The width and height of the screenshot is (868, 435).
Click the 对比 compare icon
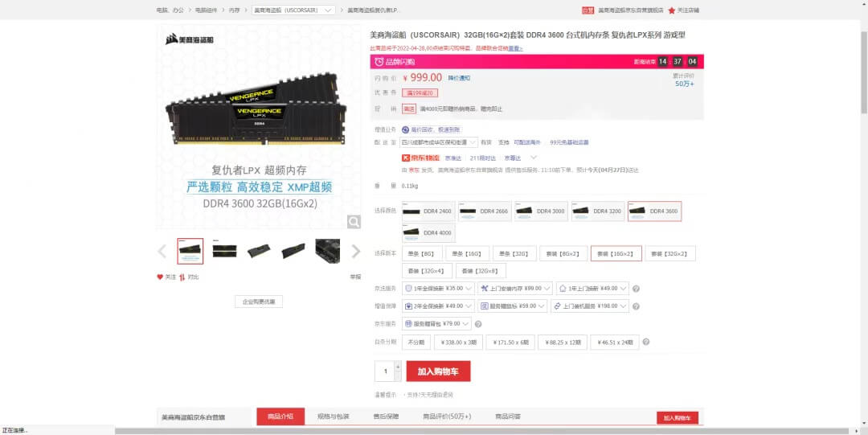182,277
